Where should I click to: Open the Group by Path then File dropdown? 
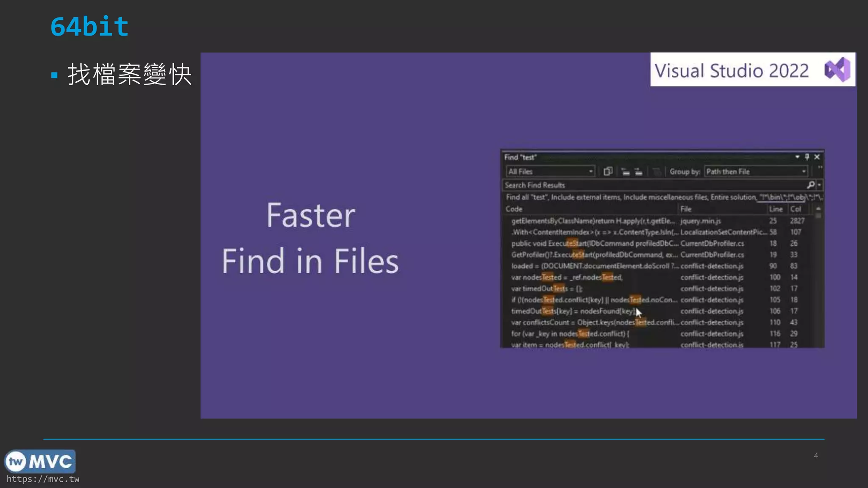pos(803,172)
